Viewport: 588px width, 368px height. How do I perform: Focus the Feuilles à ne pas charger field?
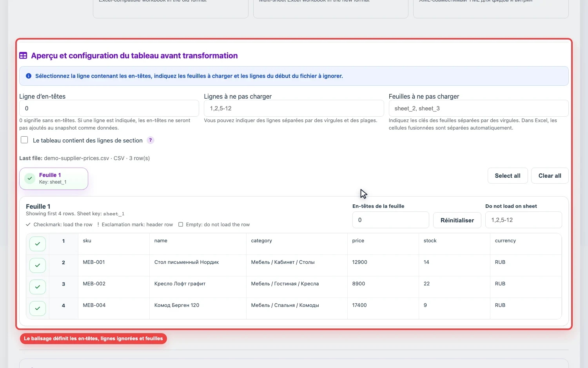click(479, 108)
